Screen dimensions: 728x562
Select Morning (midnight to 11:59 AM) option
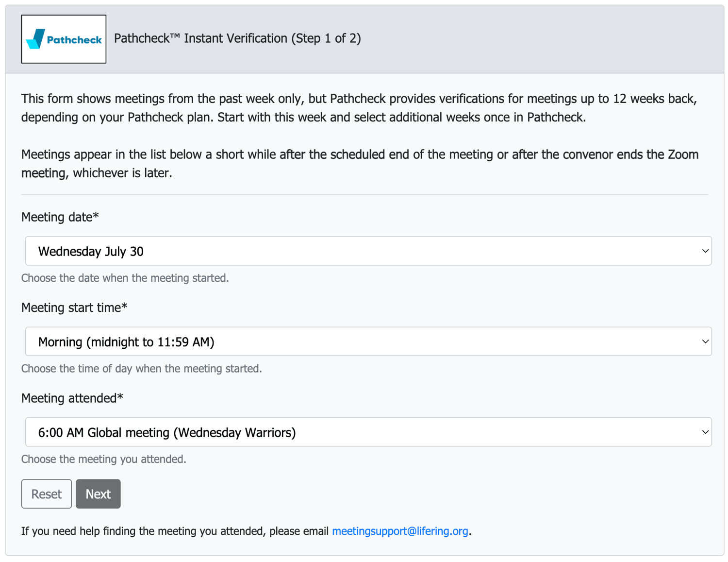[x=126, y=341]
